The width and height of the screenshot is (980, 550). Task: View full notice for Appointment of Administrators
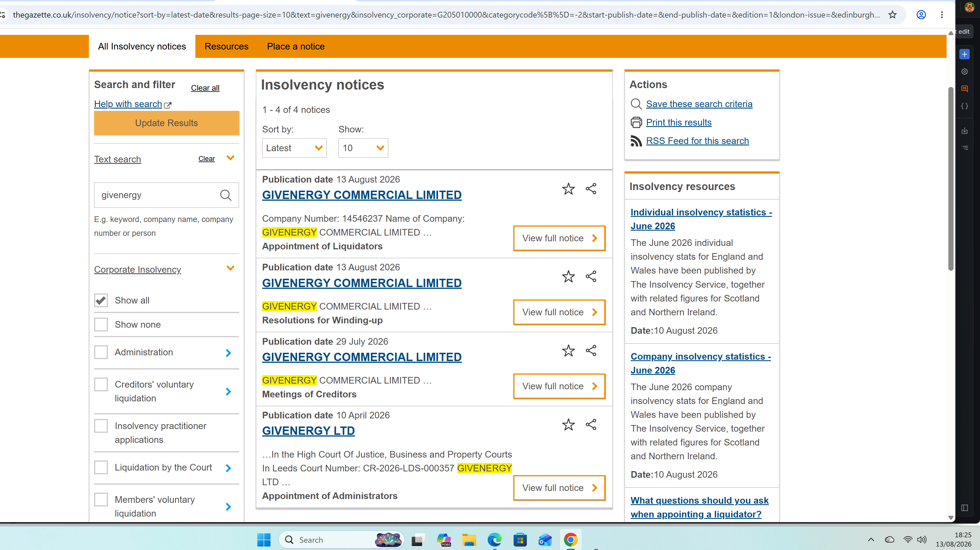point(559,488)
